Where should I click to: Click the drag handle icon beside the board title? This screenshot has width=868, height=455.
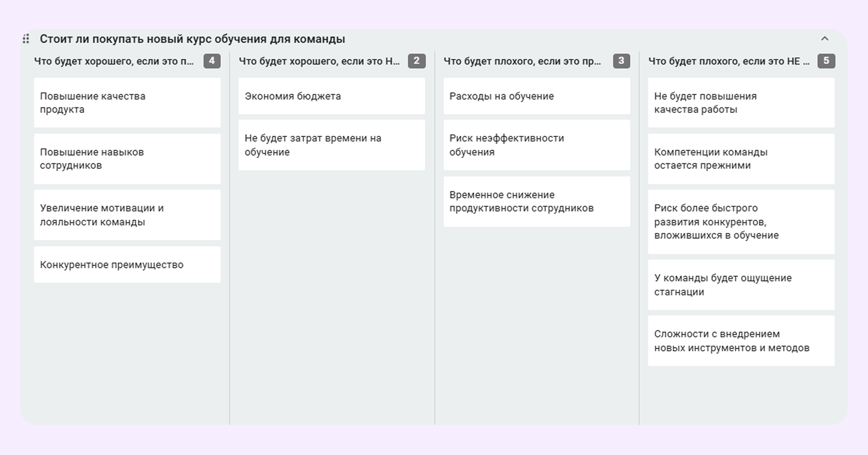pos(26,39)
